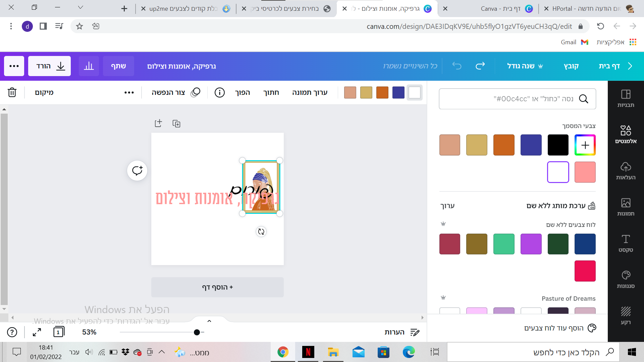The image size is (644, 362).
Task: Open the image info icon
Action: (x=219, y=93)
